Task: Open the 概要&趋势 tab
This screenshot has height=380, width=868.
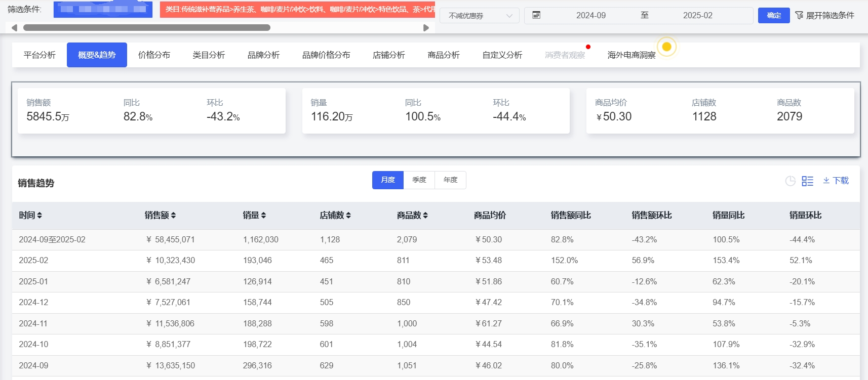Action: coord(97,55)
